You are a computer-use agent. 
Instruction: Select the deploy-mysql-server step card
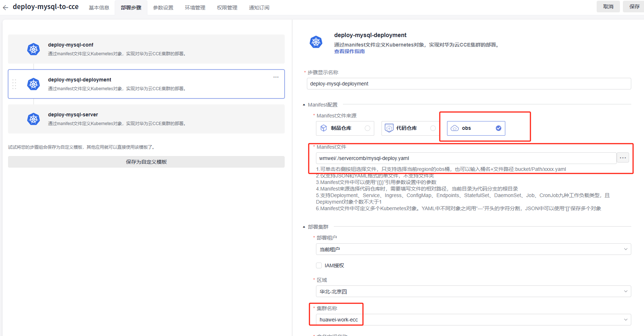pyautogui.click(x=146, y=119)
